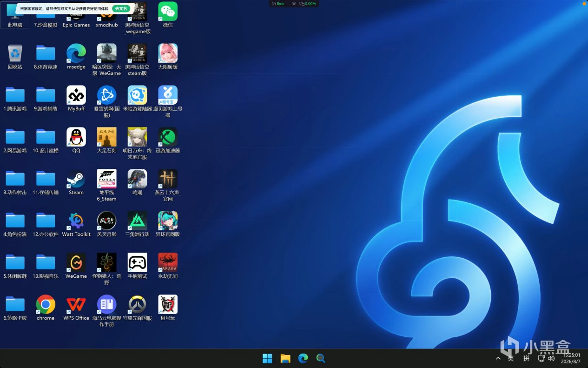Launch the Steam desktop shortcut

tap(76, 179)
